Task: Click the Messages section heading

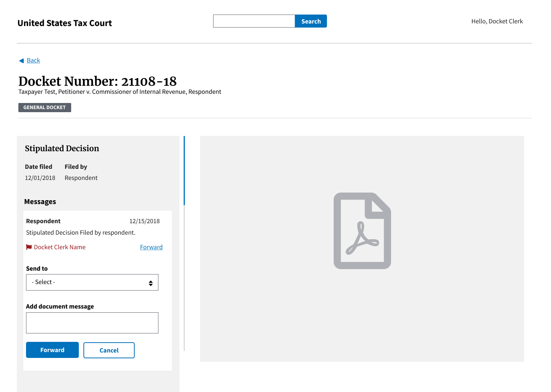Action: click(x=40, y=202)
